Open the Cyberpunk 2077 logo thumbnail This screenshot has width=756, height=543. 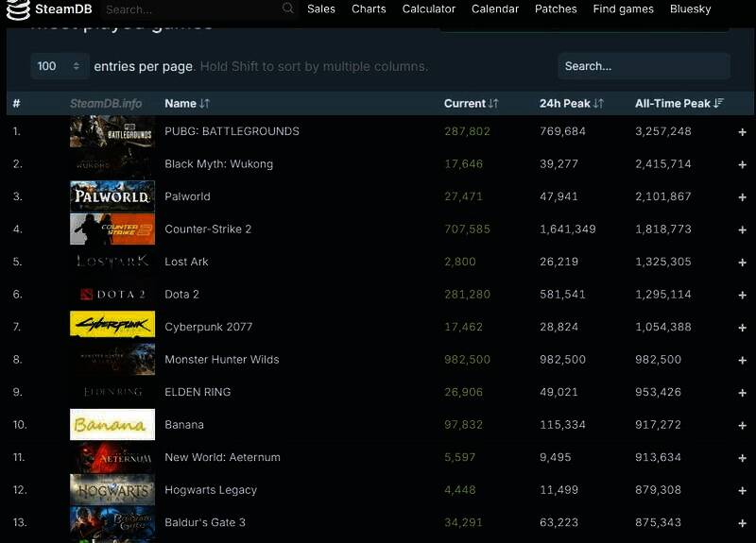point(112,327)
